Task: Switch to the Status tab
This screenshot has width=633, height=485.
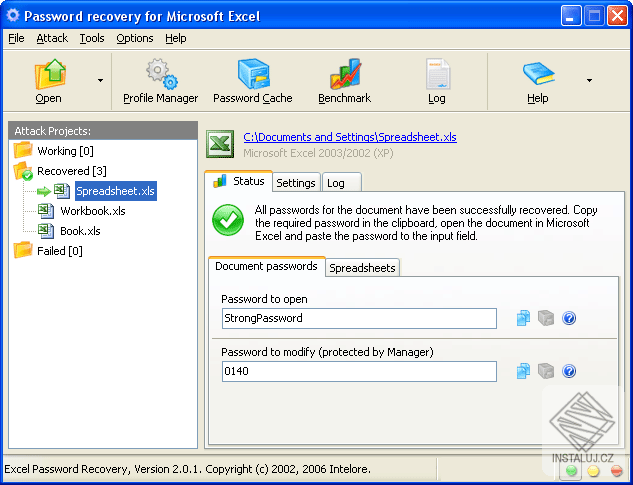Action: point(239,181)
